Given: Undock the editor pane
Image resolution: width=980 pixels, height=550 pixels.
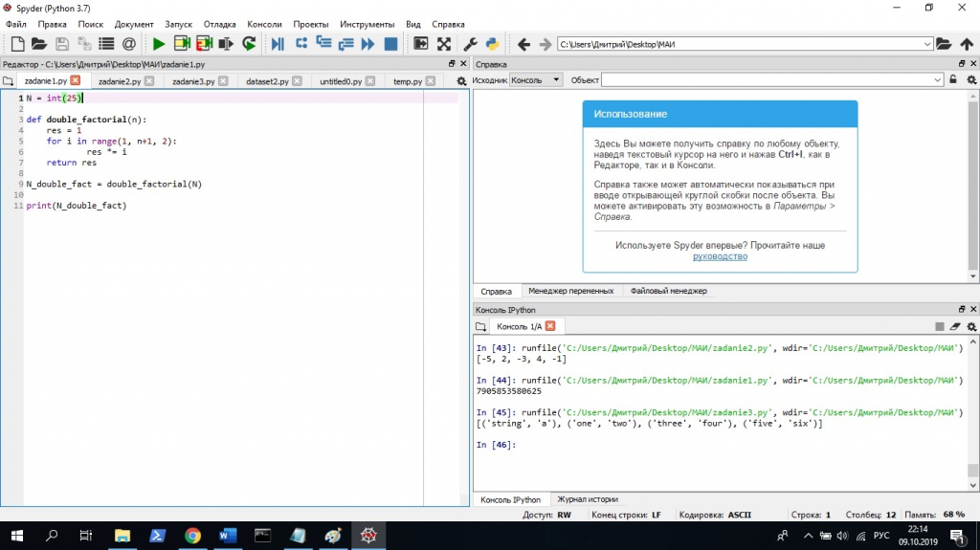Looking at the screenshot, I should (x=452, y=64).
